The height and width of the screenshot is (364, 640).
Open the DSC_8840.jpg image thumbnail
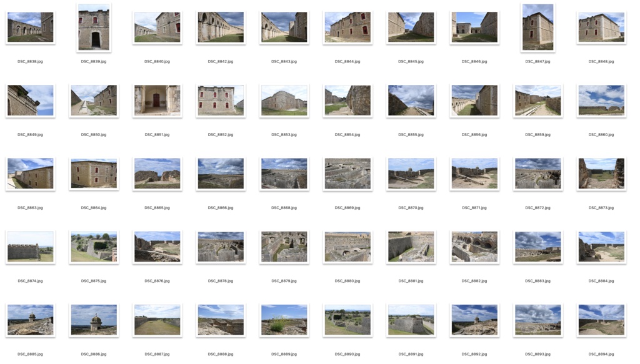tap(157, 27)
